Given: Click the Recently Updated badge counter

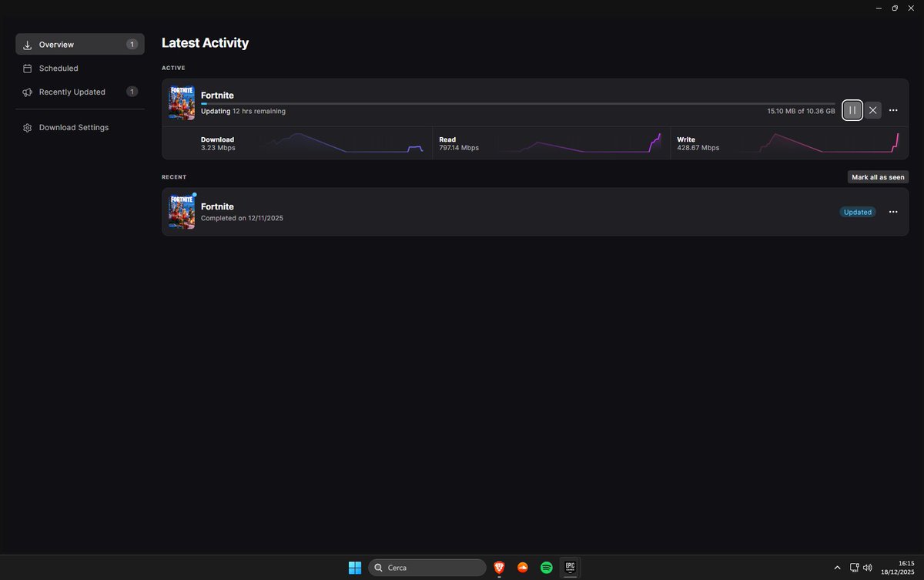Looking at the screenshot, I should point(132,92).
